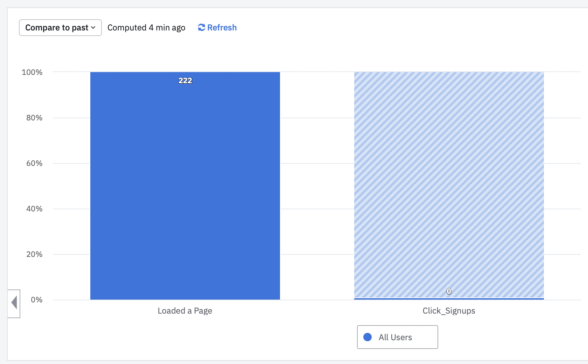
Task: Click the 222 value label
Action: [x=185, y=80]
